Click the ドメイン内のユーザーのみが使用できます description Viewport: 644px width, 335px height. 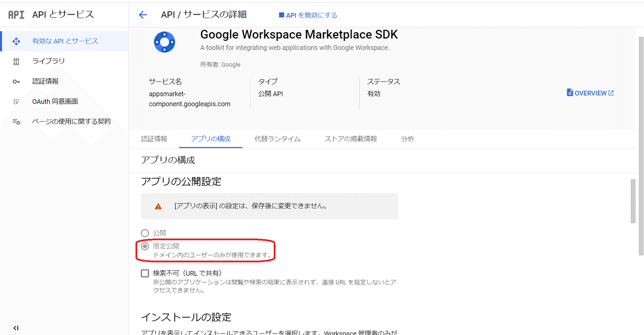[x=212, y=255]
